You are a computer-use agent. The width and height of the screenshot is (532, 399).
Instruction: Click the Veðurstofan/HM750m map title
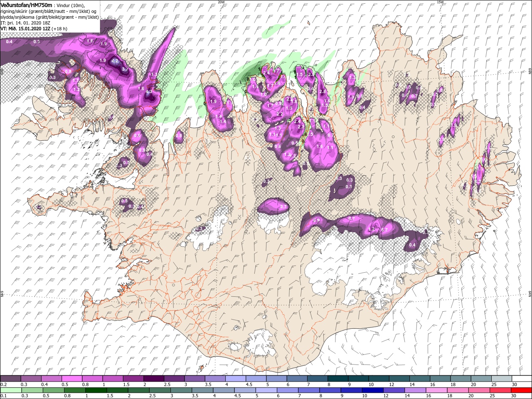click(26, 5)
